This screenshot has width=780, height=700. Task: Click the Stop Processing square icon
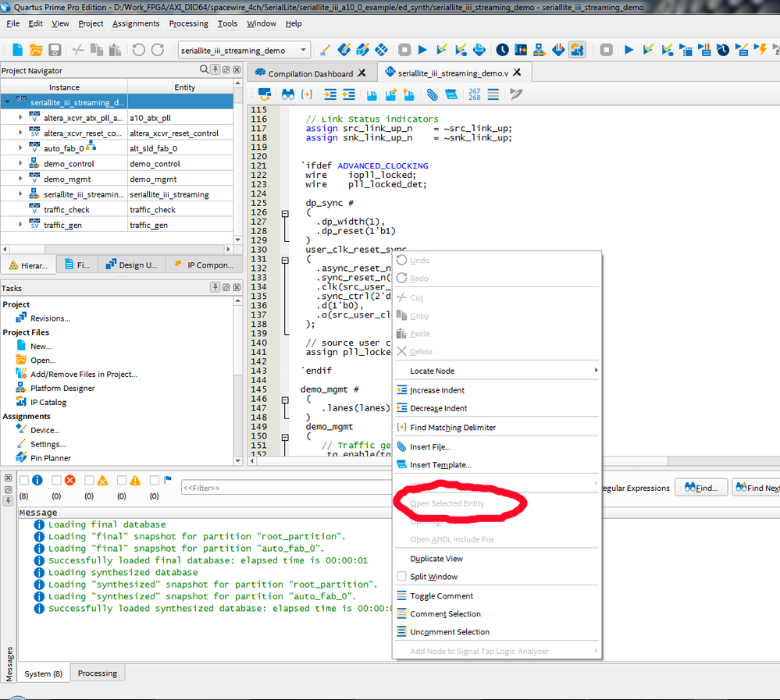click(x=404, y=50)
